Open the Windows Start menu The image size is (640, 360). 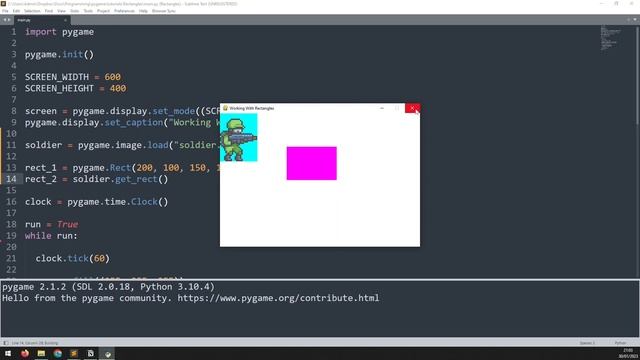click(x=8, y=353)
